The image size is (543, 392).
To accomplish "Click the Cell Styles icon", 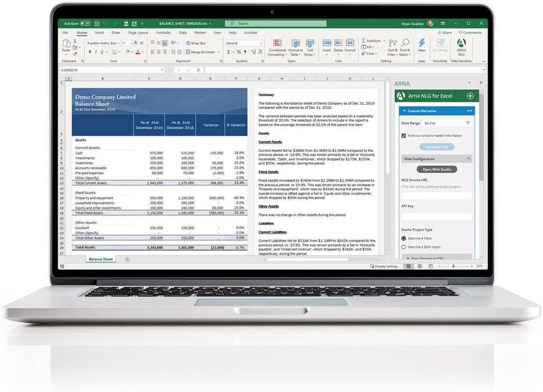I will [310, 43].
